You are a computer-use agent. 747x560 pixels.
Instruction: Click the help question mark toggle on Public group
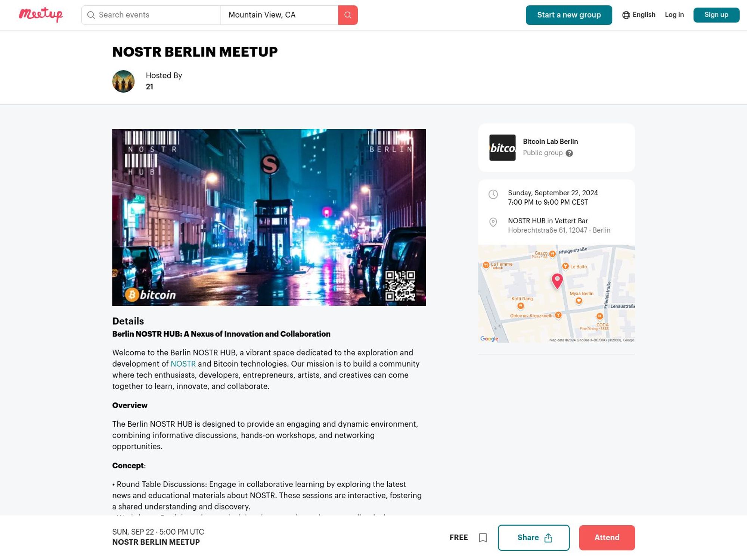pyautogui.click(x=569, y=153)
